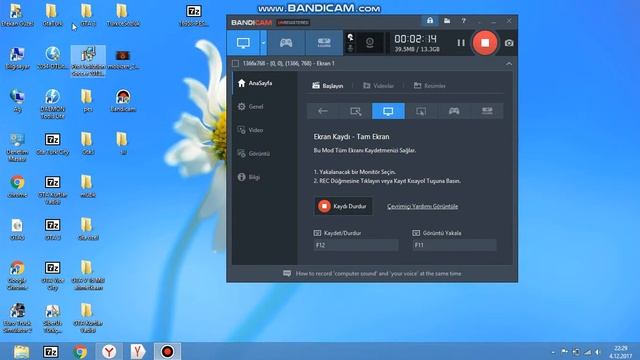Open the Görüntü settings section
The image size is (640, 360).
point(265,153)
